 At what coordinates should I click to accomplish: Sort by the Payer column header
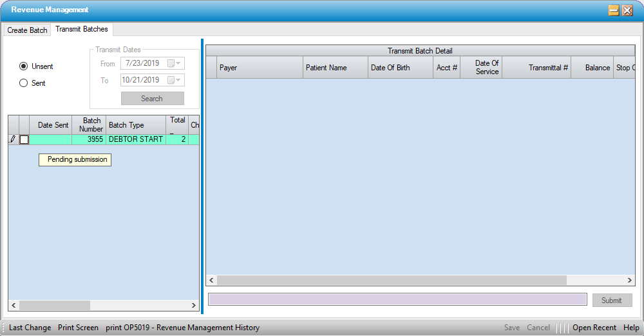[260, 68]
